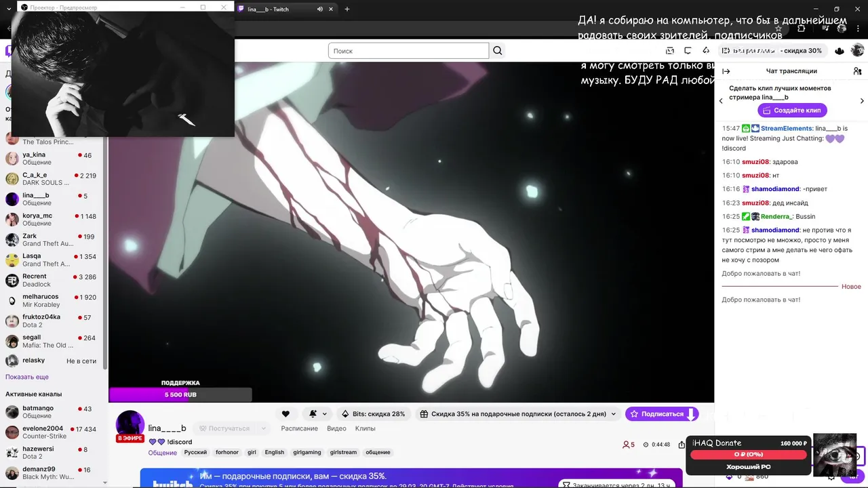
Task: Open offline relasky channel in sidebar
Action: coord(54,361)
